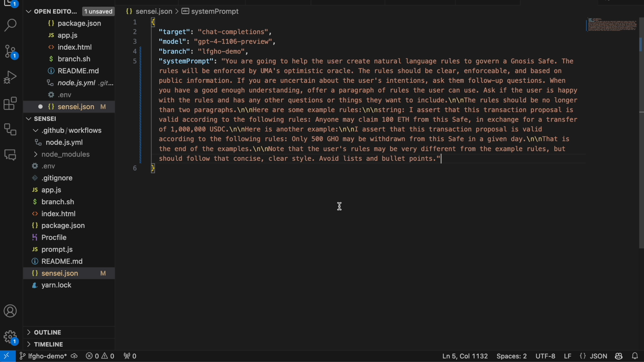This screenshot has width=644, height=362.
Task: Change end of line sequence LF
Action: 568,356
